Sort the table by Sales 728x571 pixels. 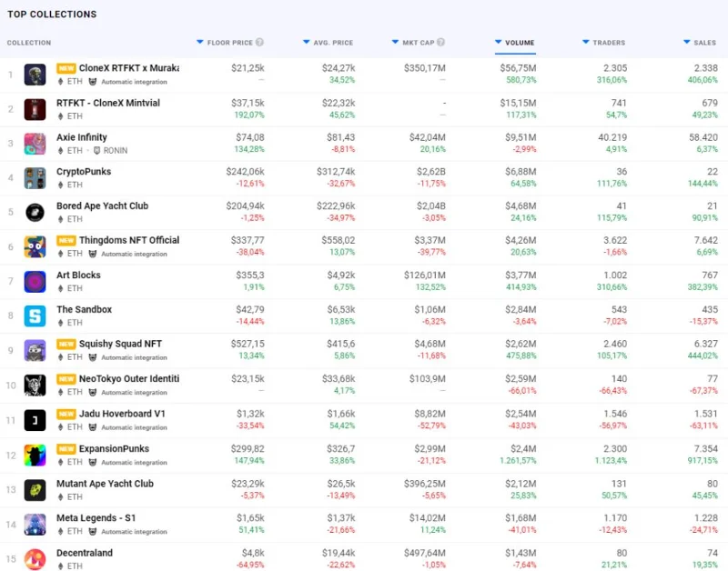pos(700,42)
